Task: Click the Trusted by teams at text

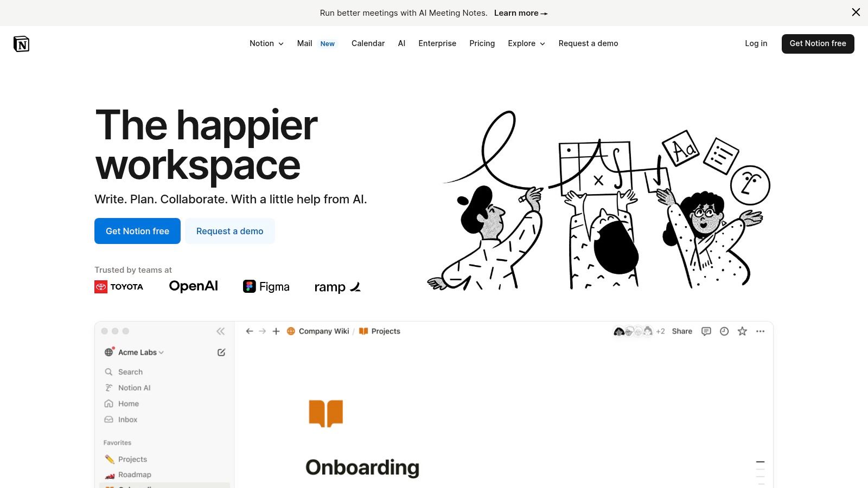Action: click(x=133, y=270)
